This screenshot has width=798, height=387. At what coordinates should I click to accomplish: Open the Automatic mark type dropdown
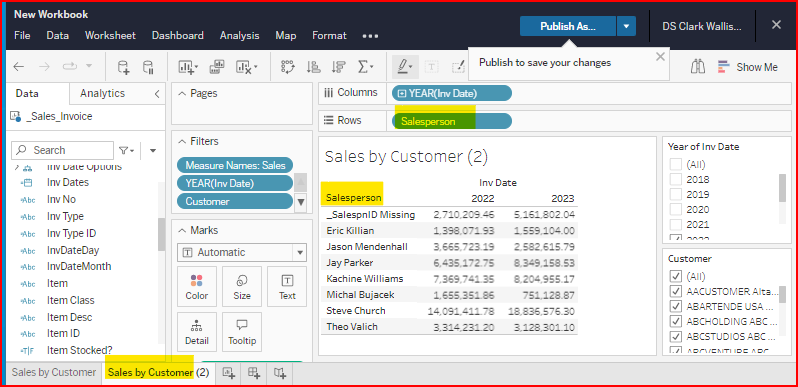242,253
